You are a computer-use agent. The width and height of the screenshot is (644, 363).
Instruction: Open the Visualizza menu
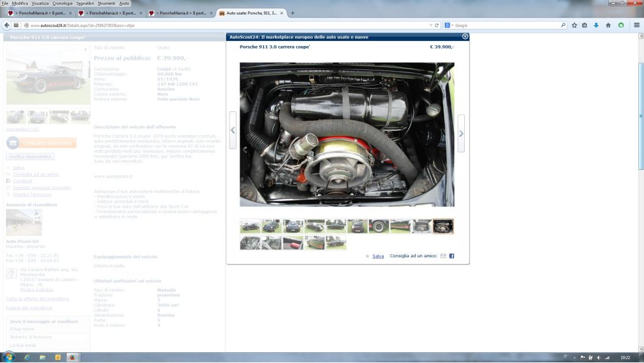40,3
